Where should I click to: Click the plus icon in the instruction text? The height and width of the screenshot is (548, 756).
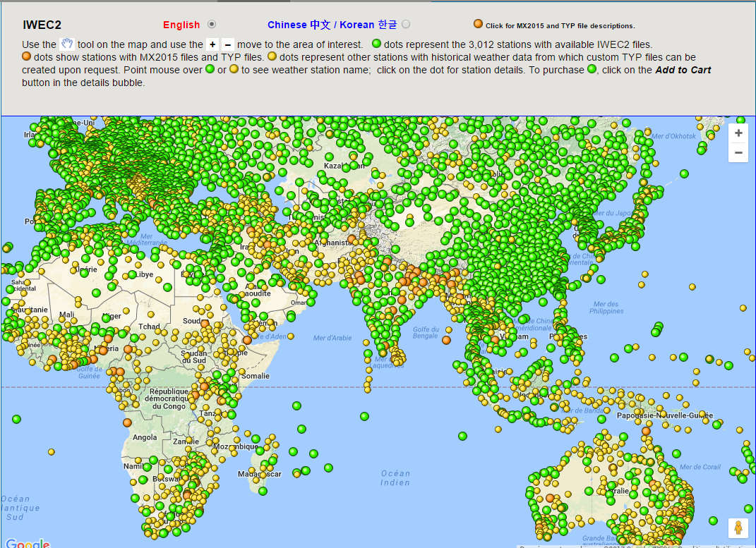click(x=212, y=44)
